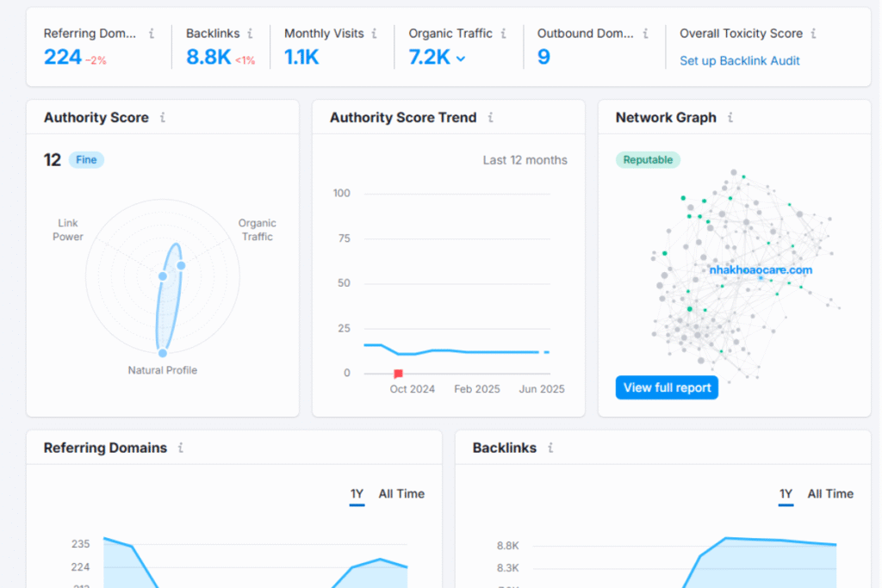Screen dimensions: 882x588
Task: Click the nhakhoaocare.com node in network graph
Action: [x=761, y=270]
